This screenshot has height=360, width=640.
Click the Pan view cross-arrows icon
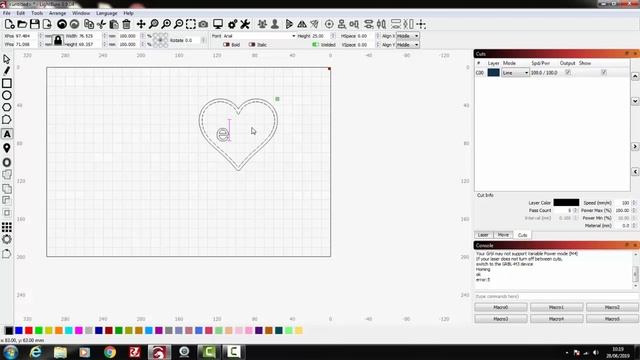141,24
